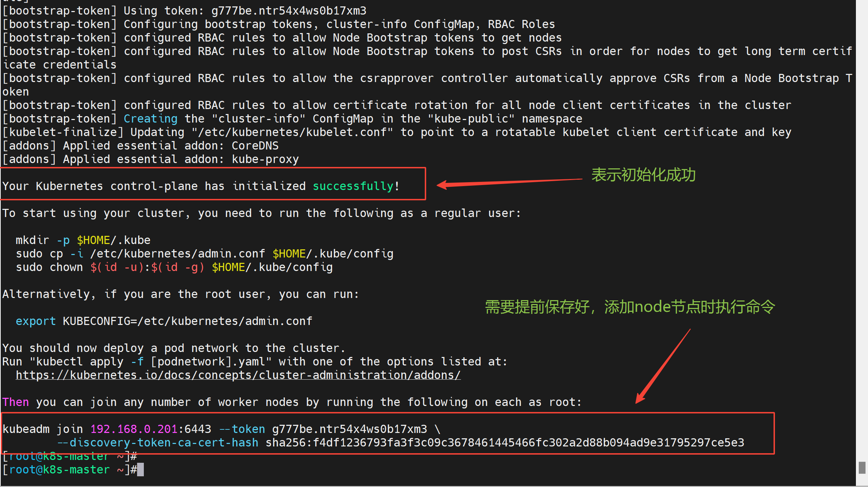The height and width of the screenshot is (488, 868).
Task: Click the 'kubeadm join 192.168.0.201:6443' command line
Action: [222, 429]
